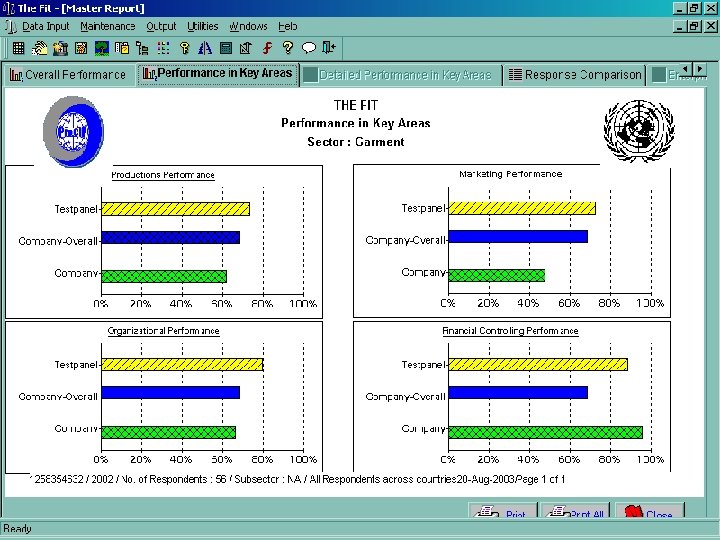
Task: Open the Maintenance menu
Action: [x=108, y=27]
